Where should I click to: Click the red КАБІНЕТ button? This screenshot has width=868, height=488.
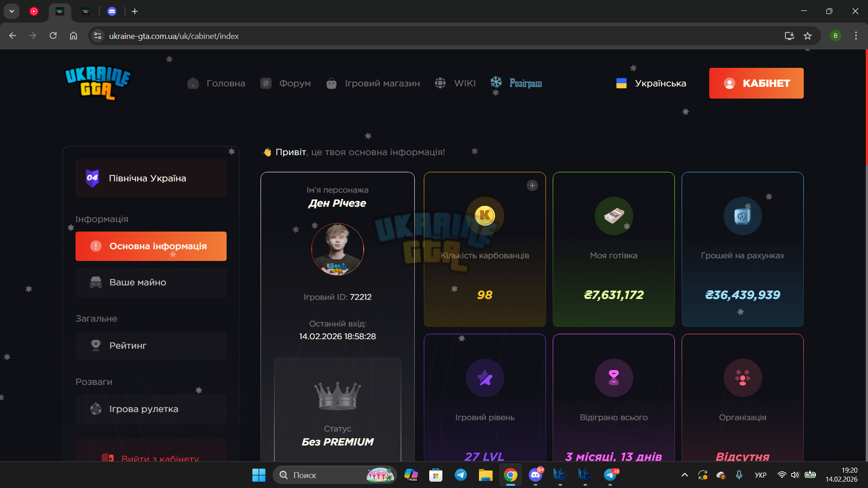tap(756, 83)
